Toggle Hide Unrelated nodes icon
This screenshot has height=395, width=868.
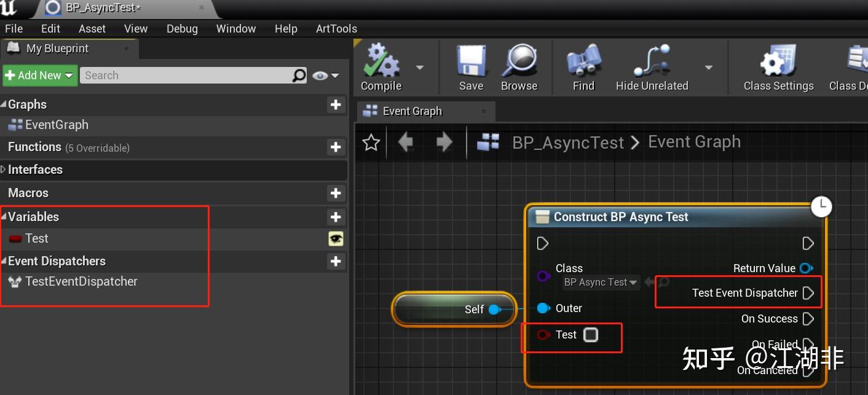point(652,61)
